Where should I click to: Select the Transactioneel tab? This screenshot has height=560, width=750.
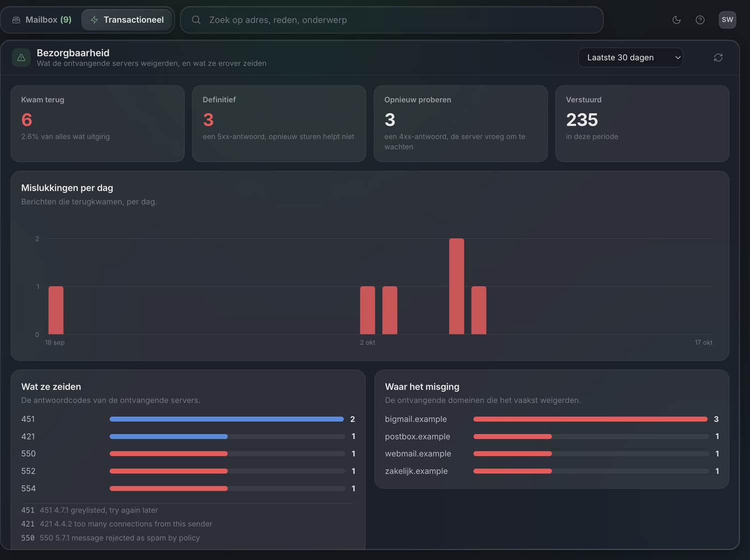coord(127,19)
